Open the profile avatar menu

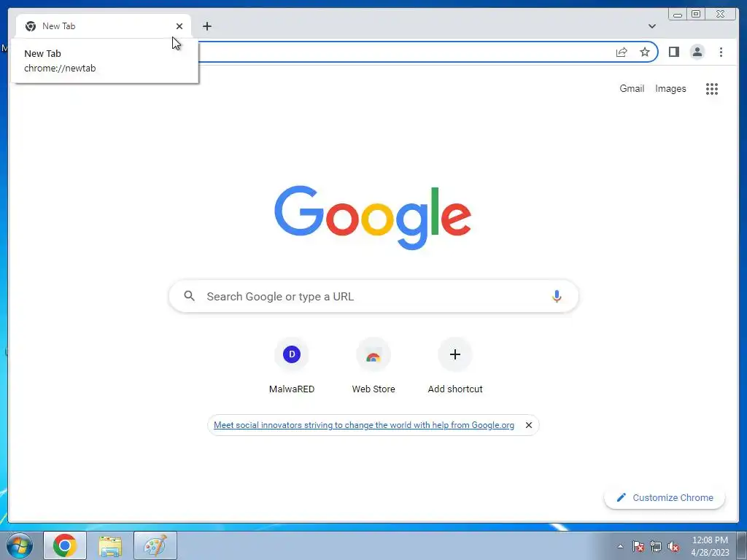click(x=697, y=52)
